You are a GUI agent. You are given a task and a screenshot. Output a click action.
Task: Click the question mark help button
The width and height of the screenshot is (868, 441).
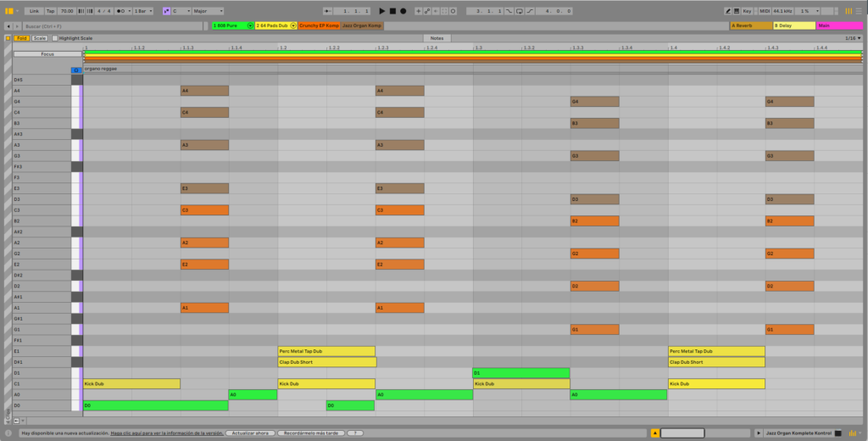[355, 433]
